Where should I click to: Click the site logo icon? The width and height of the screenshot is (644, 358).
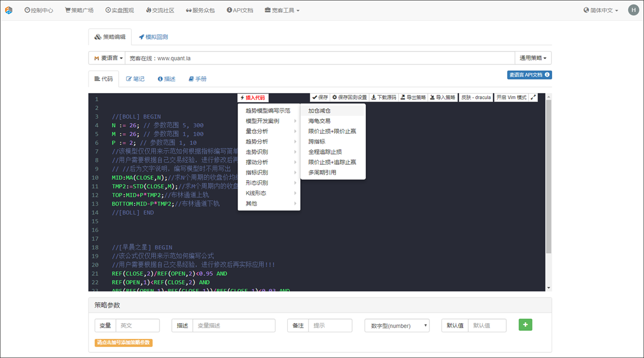8,10
